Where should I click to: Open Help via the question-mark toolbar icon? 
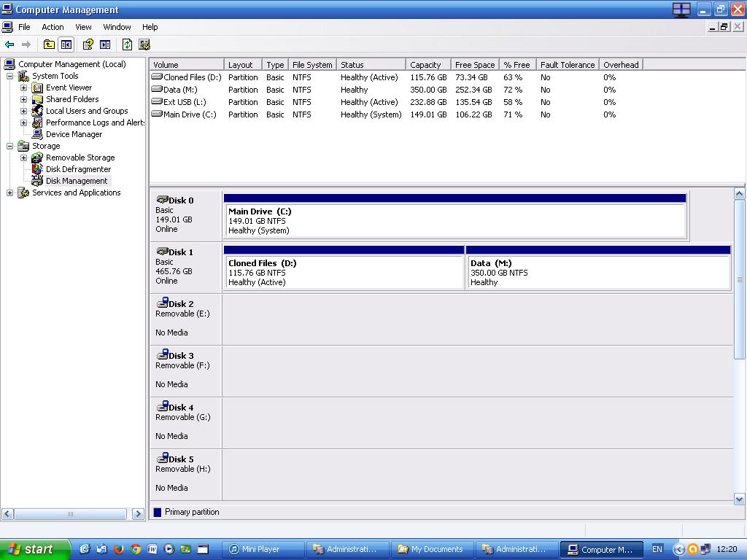(x=88, y=44)
